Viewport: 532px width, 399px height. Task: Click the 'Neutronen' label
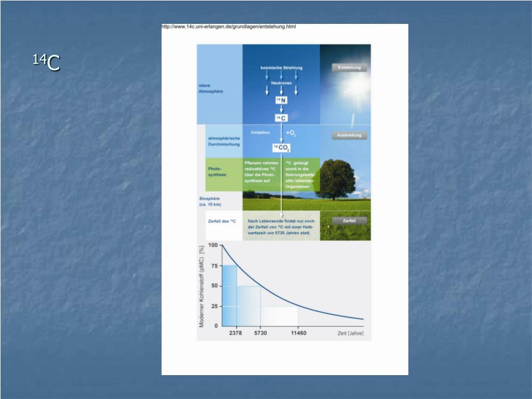pos(281,83)
